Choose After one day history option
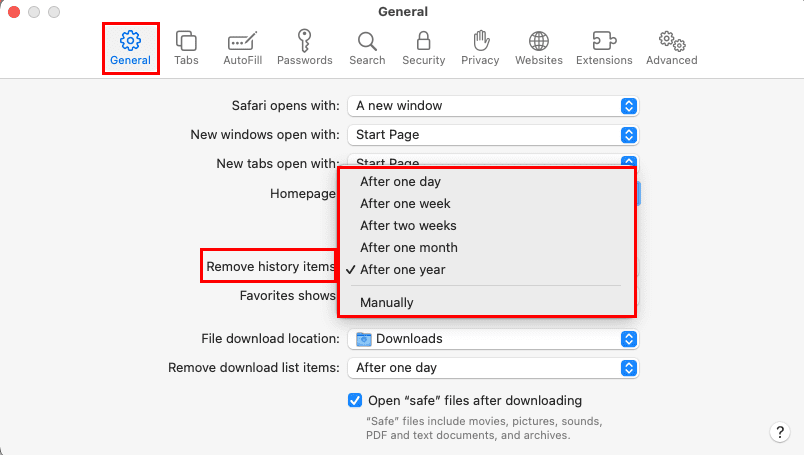Screen dimensions: 804x455 click(401, 182)
